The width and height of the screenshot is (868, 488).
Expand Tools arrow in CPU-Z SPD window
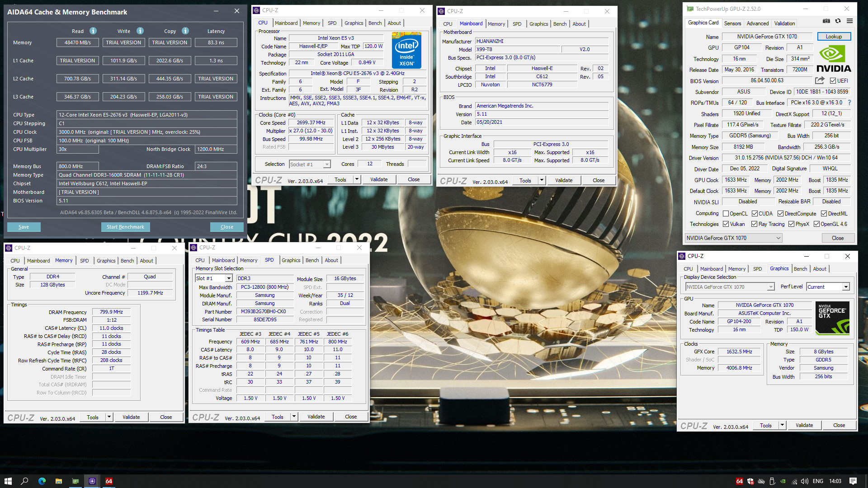coord(294,417)
